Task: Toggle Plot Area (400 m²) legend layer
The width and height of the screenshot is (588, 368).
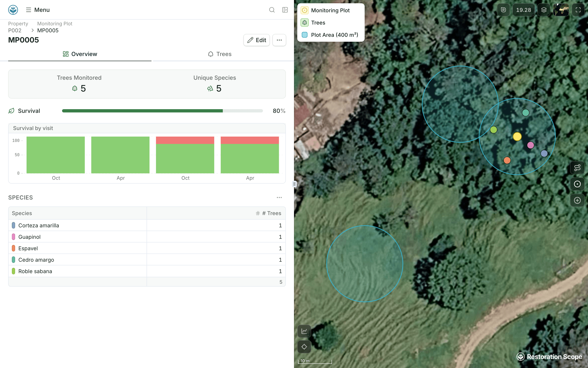Action: (x=330, y=35)
